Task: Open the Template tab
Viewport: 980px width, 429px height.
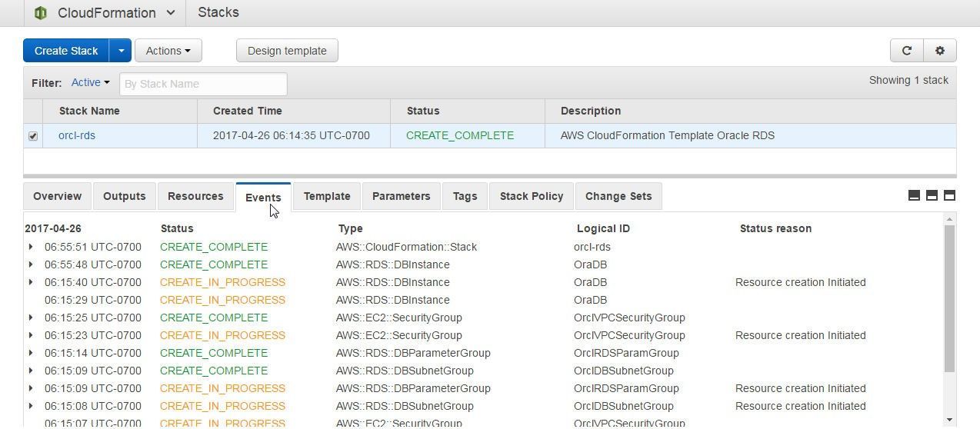Action: coord(327,196)
